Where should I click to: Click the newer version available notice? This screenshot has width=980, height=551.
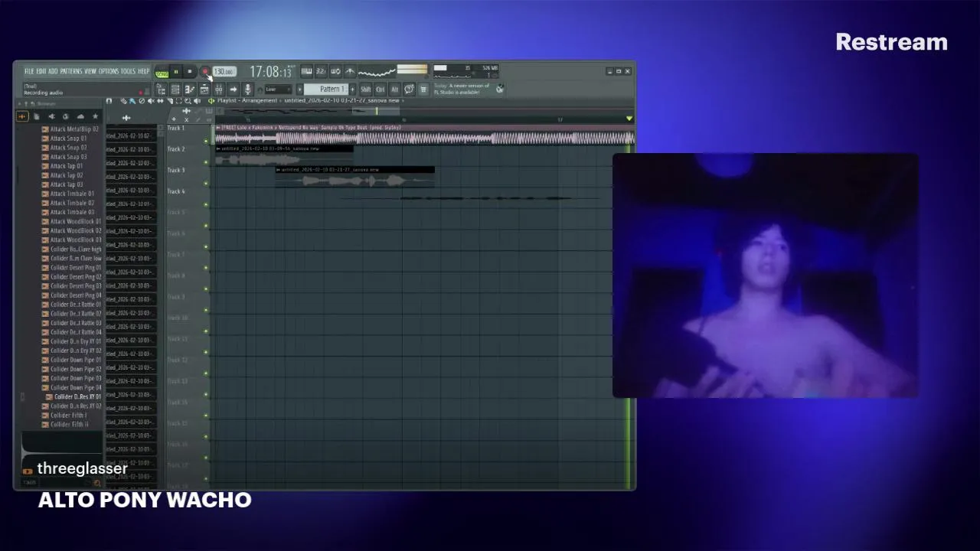click(x=462, y=89)
